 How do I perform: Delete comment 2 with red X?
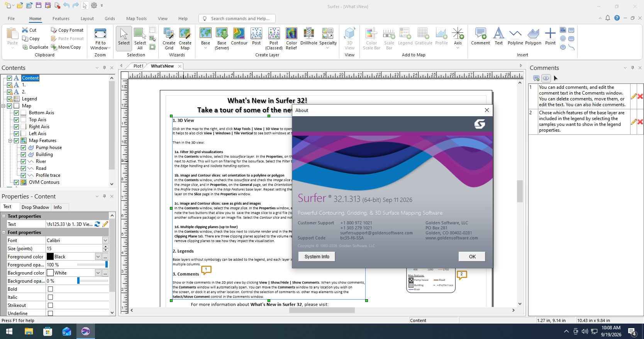click(640, 122)
